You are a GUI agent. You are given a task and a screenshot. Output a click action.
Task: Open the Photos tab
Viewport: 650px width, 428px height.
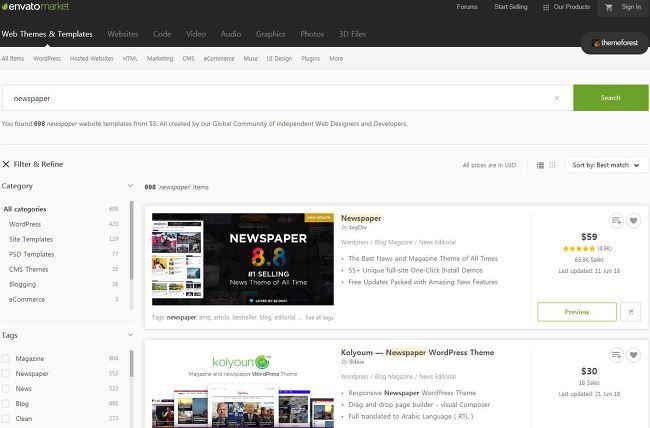[312, 34]
